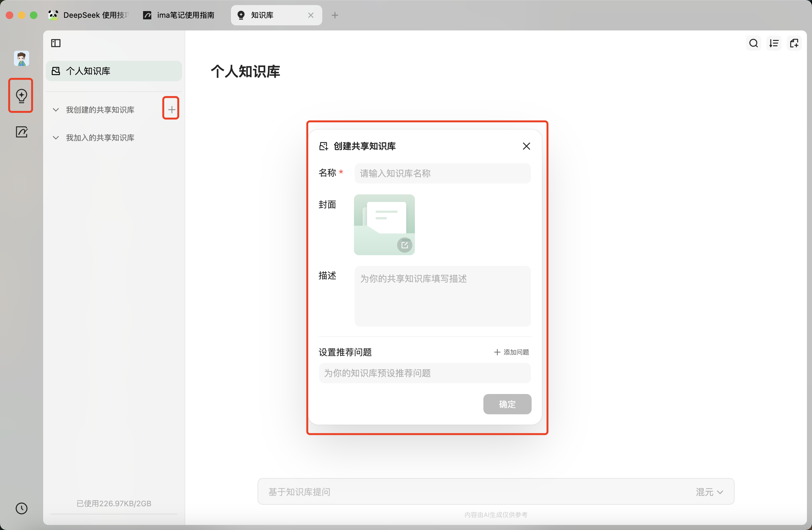Viewport: 812px width, 530px height.
Task: Click 添加问题 to add a question
Action: pyautogui.click(x=511, y=352)
